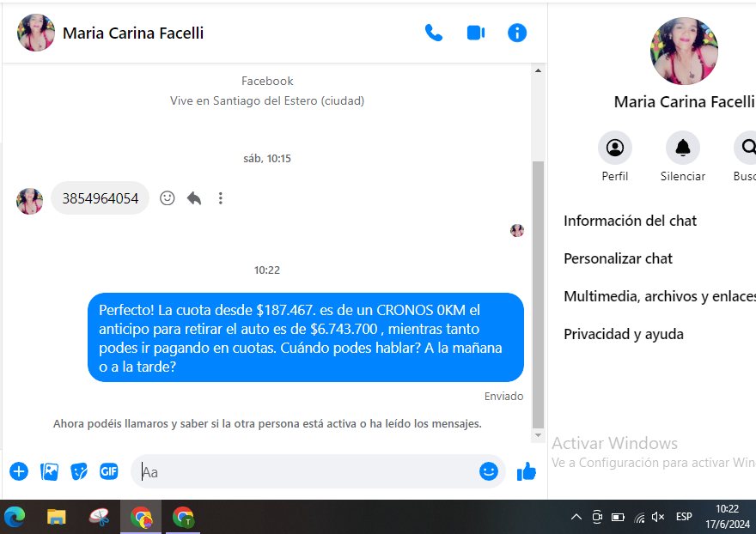Click Maria Carina Facelli name in side panel
Viewport: 756px width, 534px height.
[684, 101]
